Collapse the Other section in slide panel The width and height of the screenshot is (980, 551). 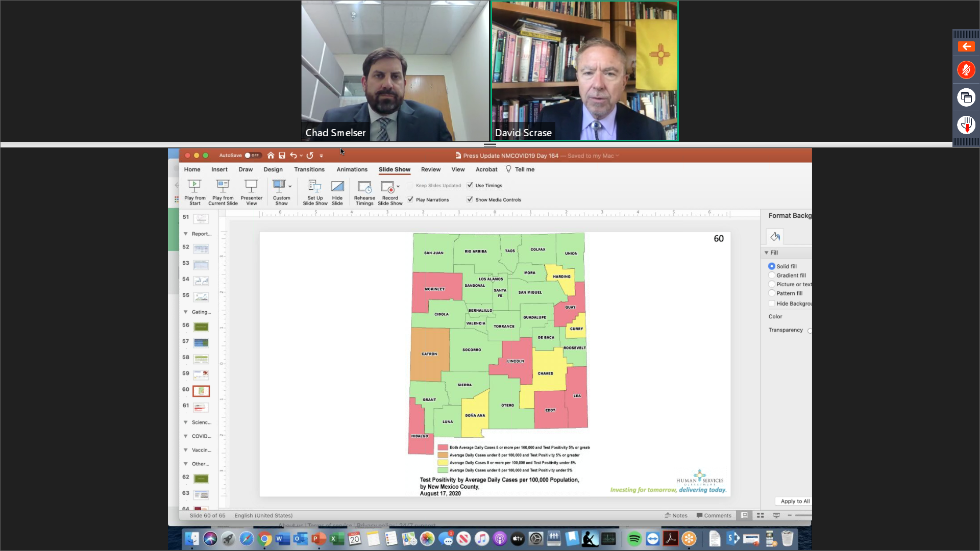pos(186,464)
